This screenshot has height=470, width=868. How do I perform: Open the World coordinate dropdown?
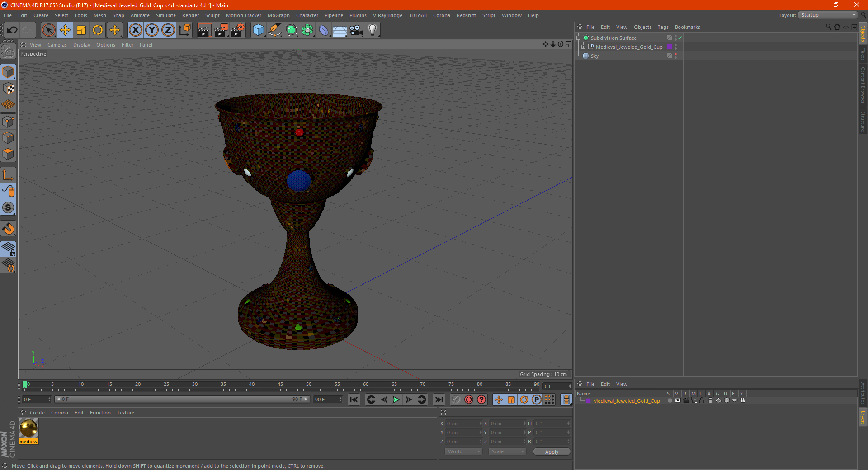(463, 451)
